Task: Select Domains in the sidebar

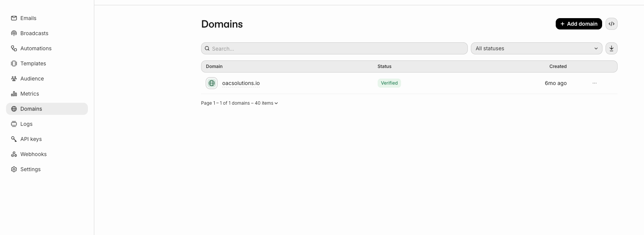Action: [47, 109]
